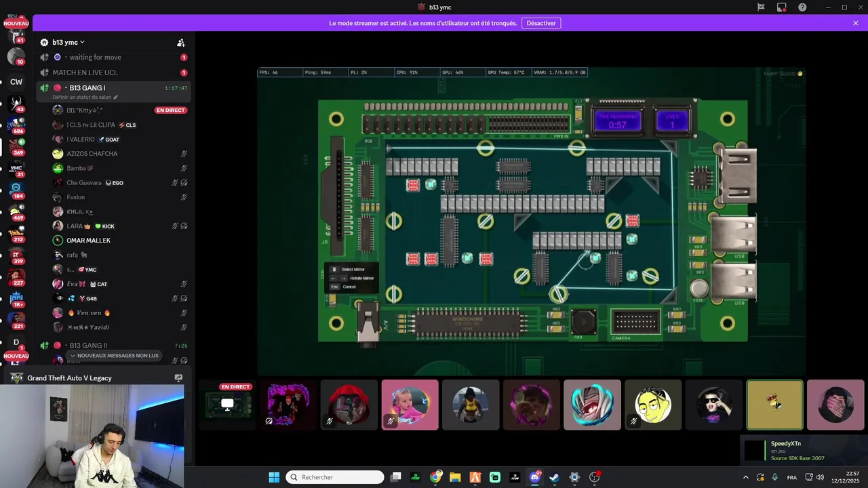Image resolution: width=868 pixels, height=488 pixels.
Task: Click Che Guevara's deafened headphone icon
Action: coord(184,183)
